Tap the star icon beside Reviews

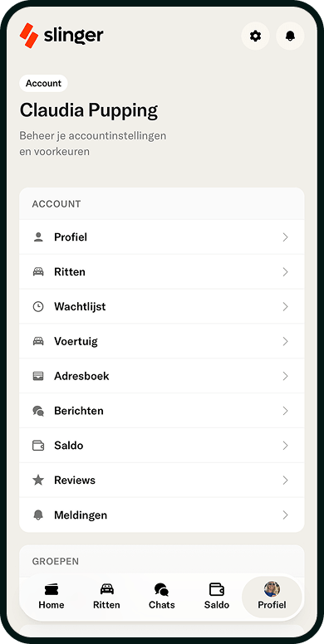(x=38, y=481)
